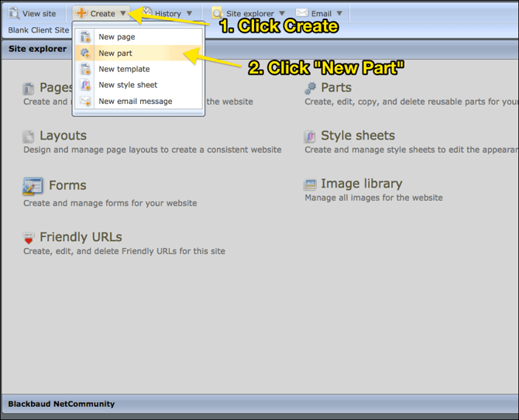The image size is (519, 420).
Task: Select New page from Create menu
Action: coord(116,37)
